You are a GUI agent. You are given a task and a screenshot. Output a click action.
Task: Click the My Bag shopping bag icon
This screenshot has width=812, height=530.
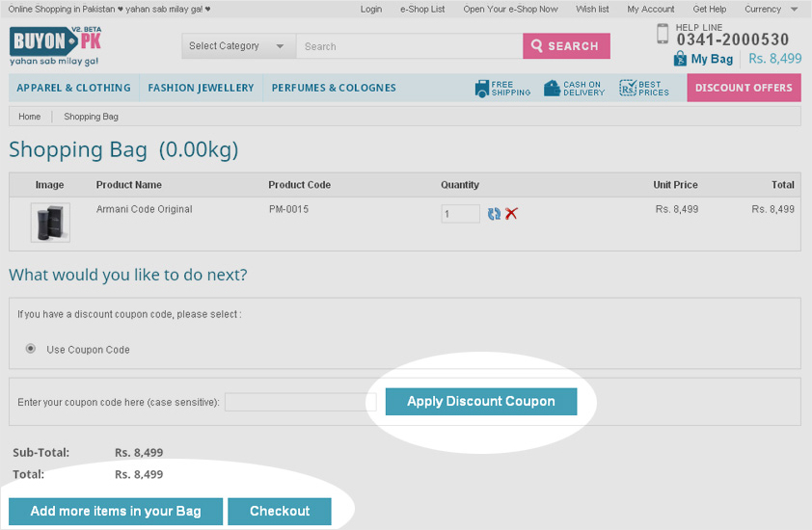[680, 59]
